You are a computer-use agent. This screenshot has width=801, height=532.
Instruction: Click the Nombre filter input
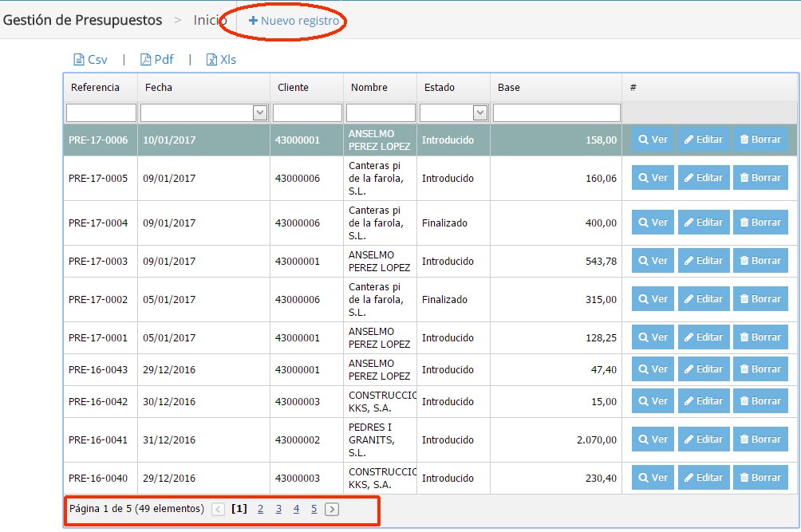click(x=381, y=112)
